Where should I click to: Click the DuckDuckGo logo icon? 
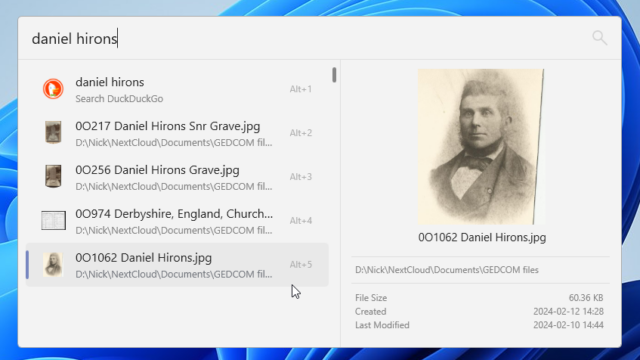point(53,89)
